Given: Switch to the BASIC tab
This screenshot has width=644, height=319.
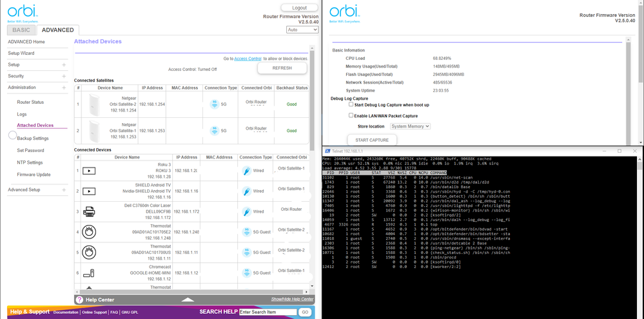Looking at the screenshot, I should (x=21, y=30).
